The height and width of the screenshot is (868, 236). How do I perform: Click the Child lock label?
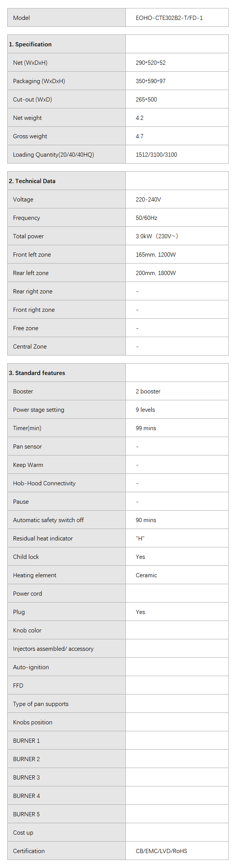click(26, 557)
